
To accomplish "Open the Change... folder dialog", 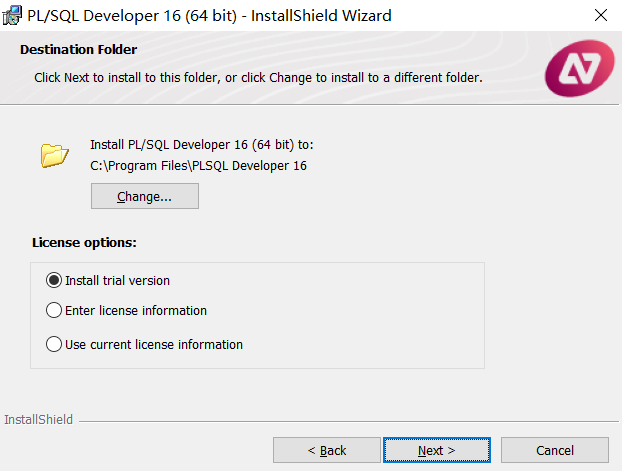I will pyautogui.click(x=145, y=196).
